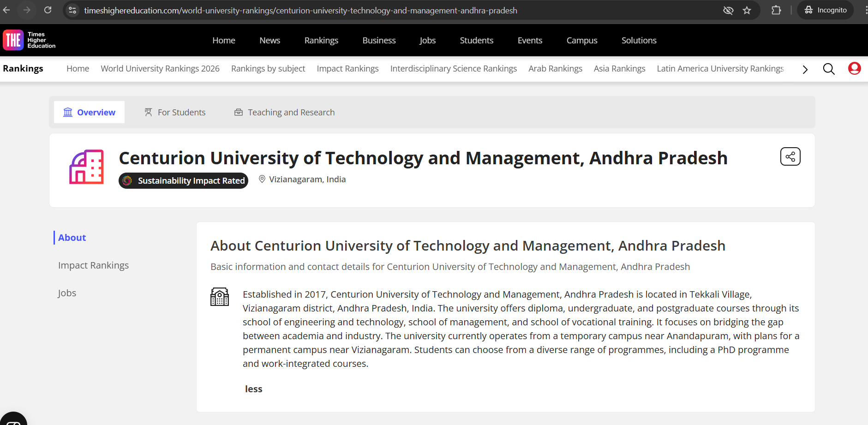Bookmark this page with star icon
The width and height of the screenshot is (868, 425).
(x=747, y=10)
